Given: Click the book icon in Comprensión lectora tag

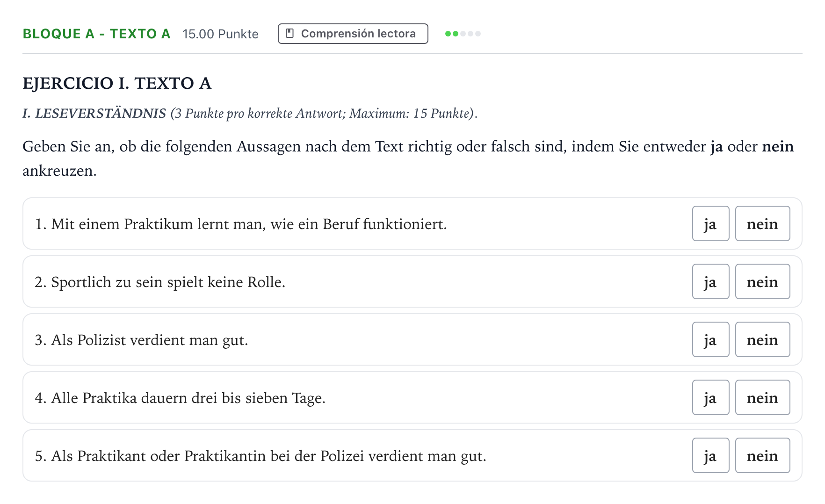Looking at the screenshot, I should point(290,34).
